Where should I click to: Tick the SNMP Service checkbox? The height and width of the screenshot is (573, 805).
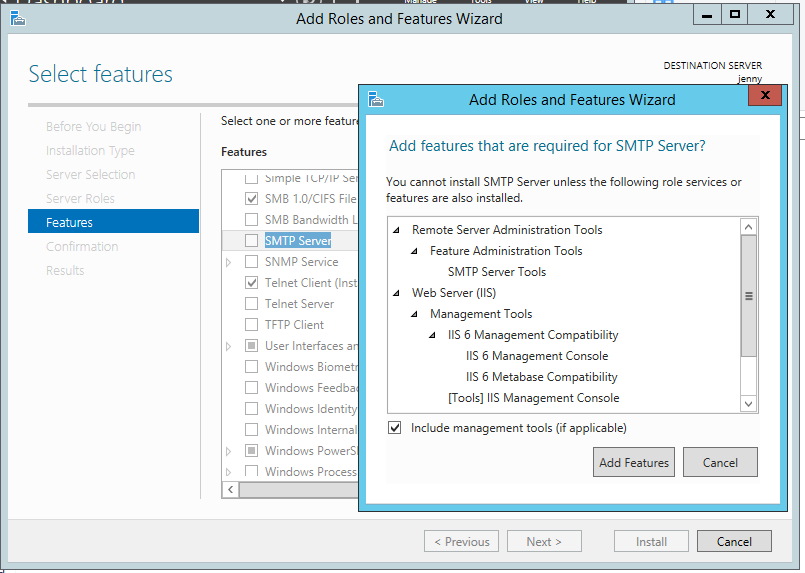tap(251, 261)
